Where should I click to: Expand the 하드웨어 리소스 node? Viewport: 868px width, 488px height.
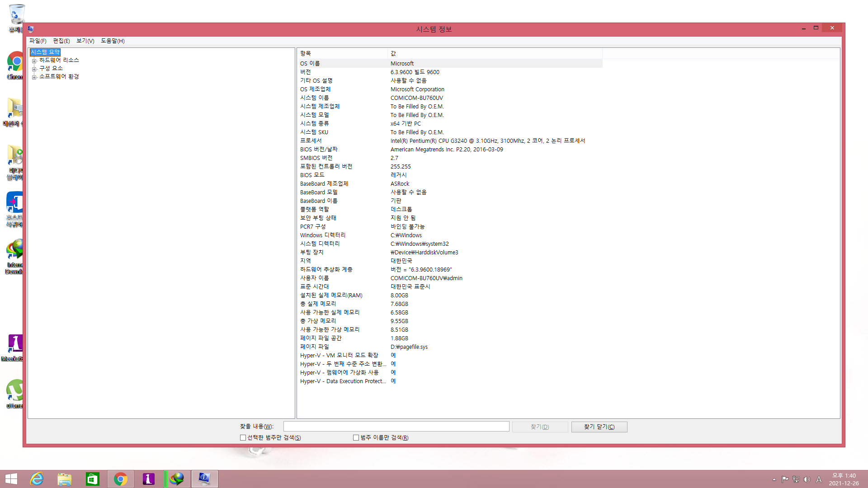click(x=34, y=61)
